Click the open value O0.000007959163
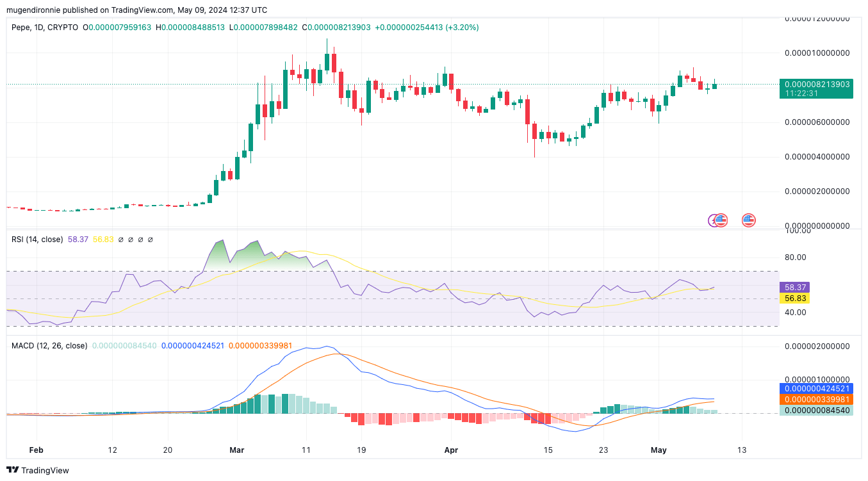The height and width of the screenshot is (481, 868). [117, 28]
